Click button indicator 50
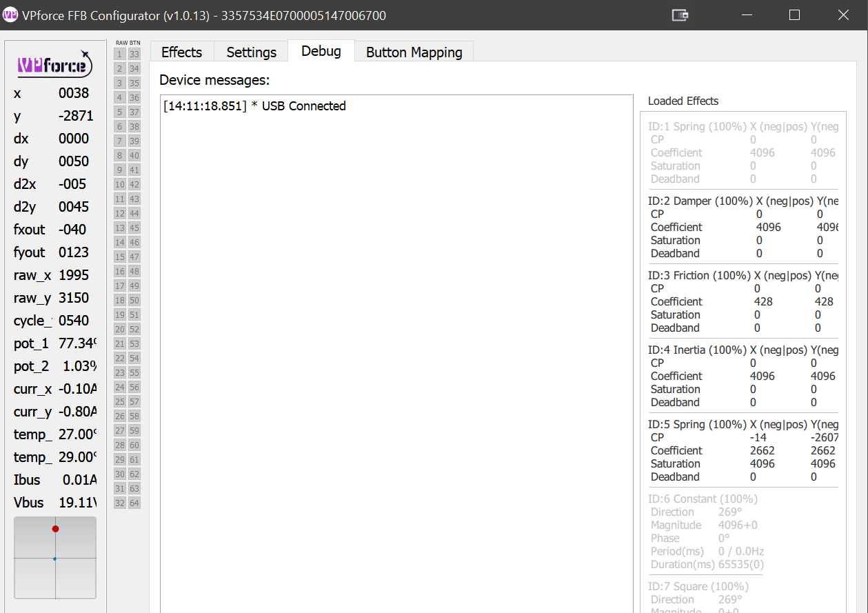This screenshot has height=613, width=868. point(134,300)
